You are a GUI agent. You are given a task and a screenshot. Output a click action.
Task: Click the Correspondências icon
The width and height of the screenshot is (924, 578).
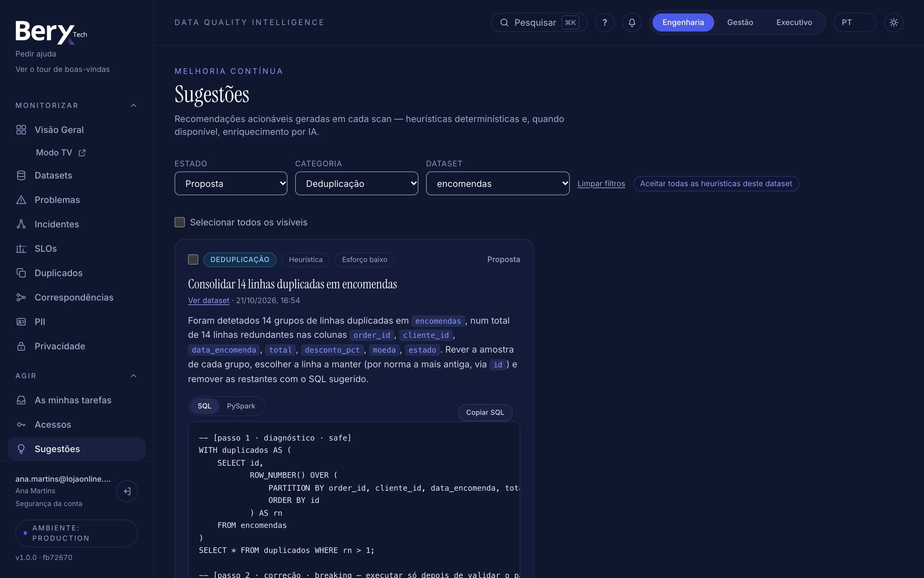(x=21, y=297)
